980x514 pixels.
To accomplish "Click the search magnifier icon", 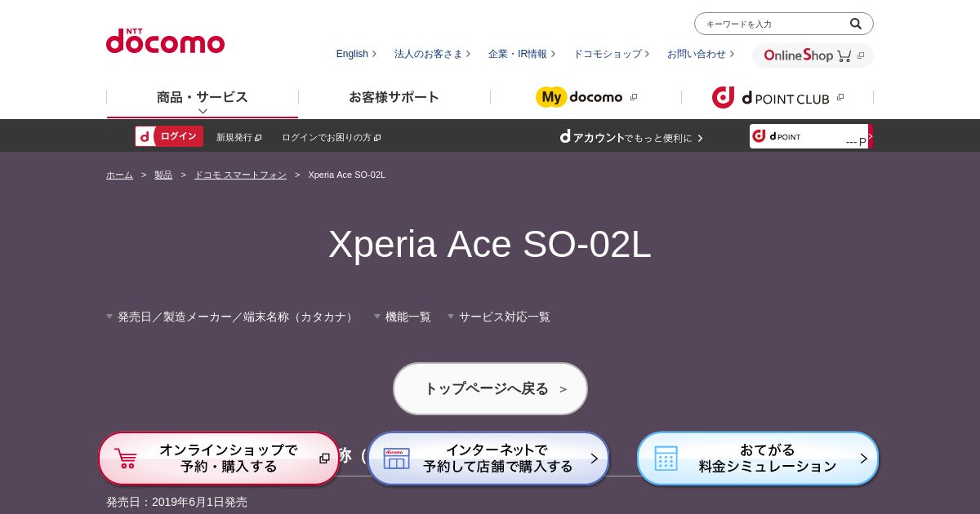I will point(855,24).
